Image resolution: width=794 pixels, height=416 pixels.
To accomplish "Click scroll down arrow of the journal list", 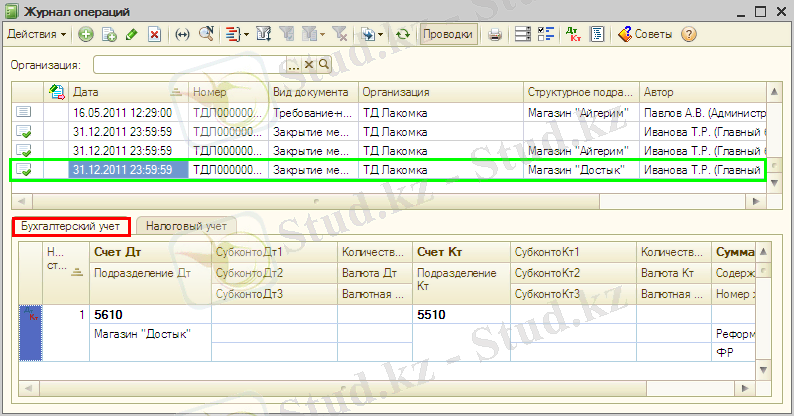I will (774, 183).
